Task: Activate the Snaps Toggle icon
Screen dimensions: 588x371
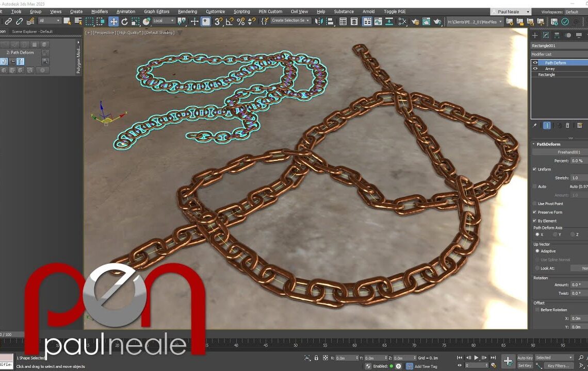Action: (x=219, y=22)
